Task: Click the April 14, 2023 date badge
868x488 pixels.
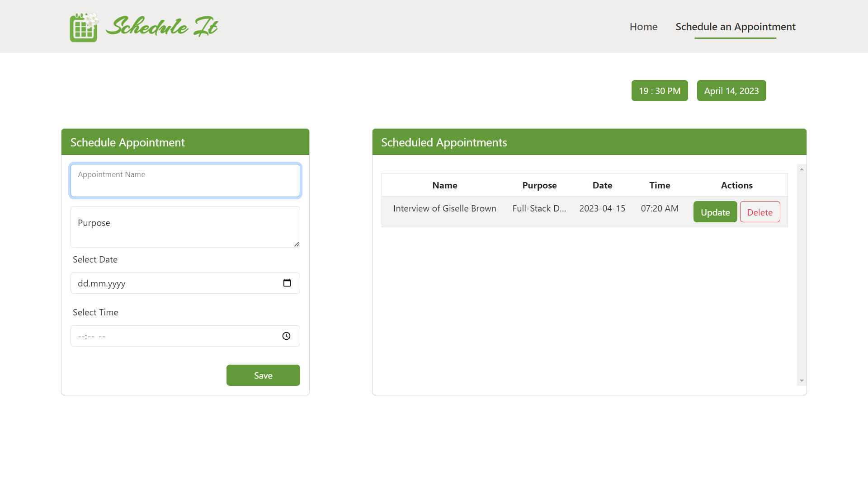Action: (731, 90)
